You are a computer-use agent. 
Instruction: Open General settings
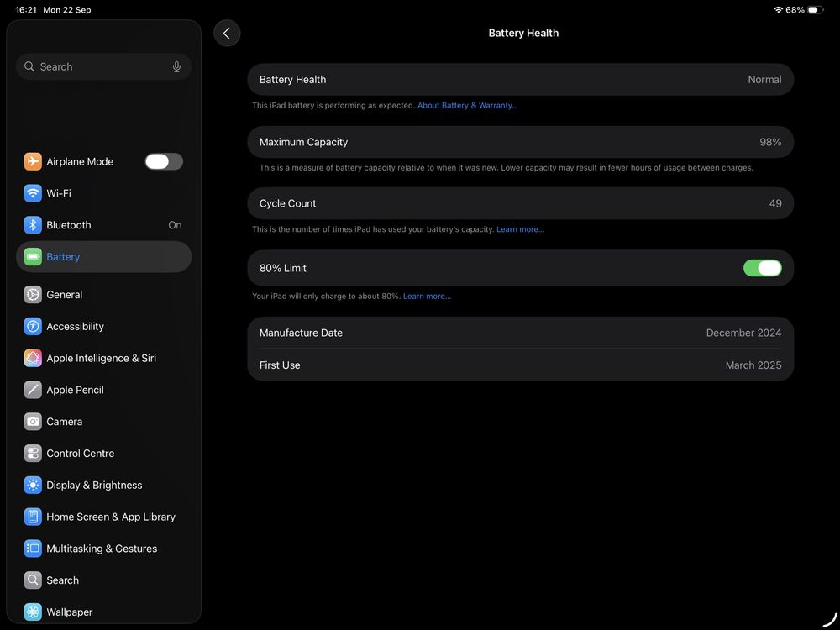103,295
